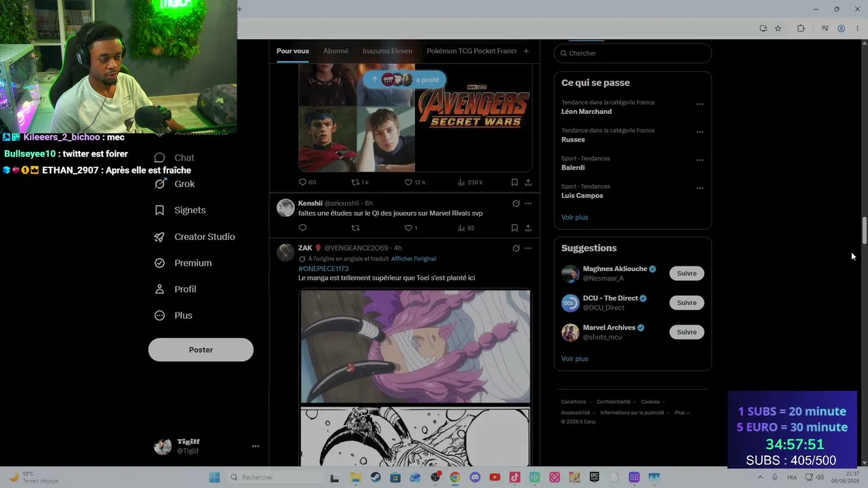Open the Léon Marchand trend
This screenshot has width=868, height=488.
point(633,107)
